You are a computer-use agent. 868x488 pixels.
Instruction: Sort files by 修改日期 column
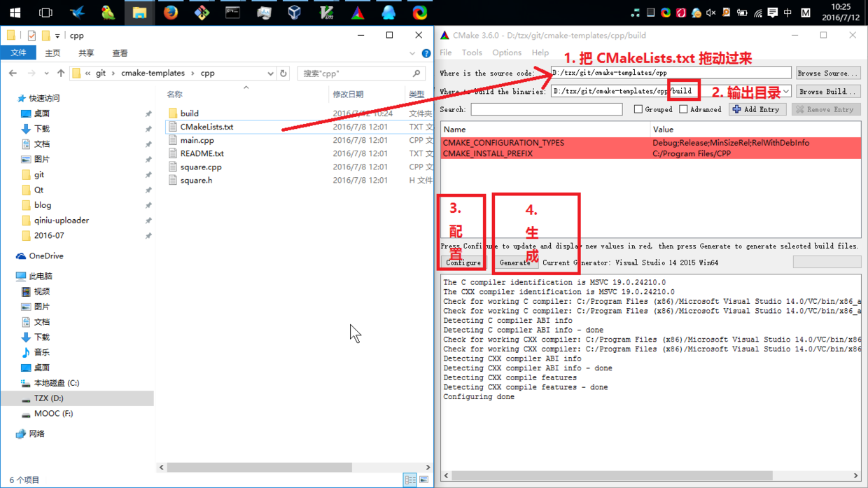coord(348,95)
